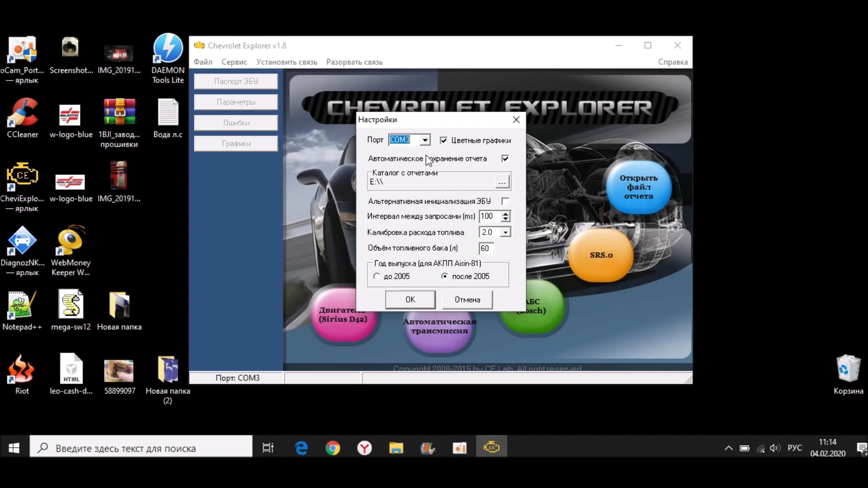Click the OK button in settings dialog
The image size is (868, 488).
pyautogui.click(x=410, y=300)
